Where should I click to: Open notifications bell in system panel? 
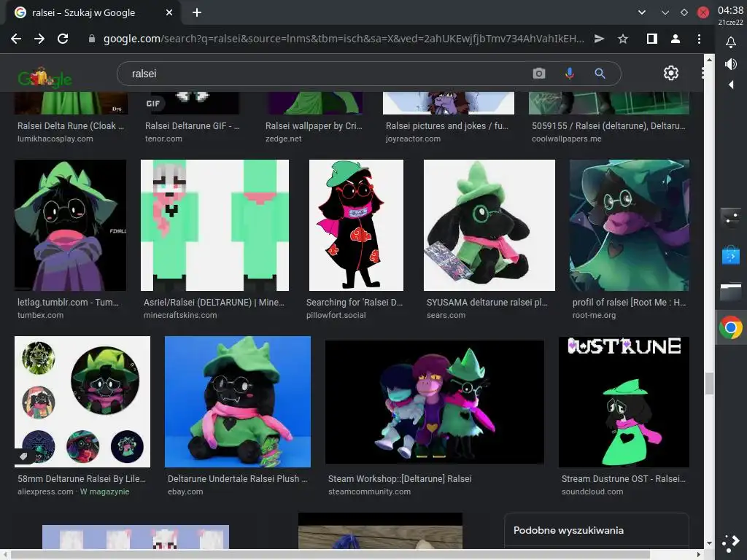pyautogui.click(x=731, y=43)
